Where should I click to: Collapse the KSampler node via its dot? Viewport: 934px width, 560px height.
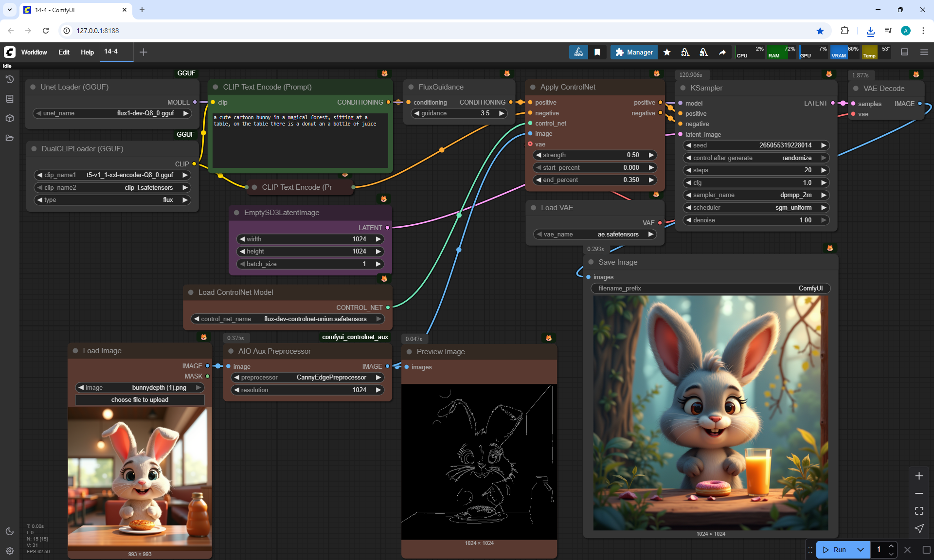coord(683,88)
